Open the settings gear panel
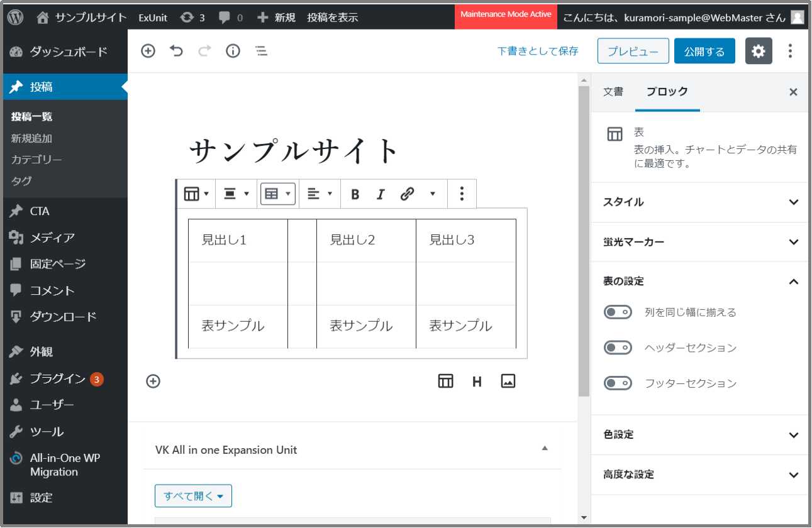This screenshot has width=812, height=528. [x=759, y=52]
